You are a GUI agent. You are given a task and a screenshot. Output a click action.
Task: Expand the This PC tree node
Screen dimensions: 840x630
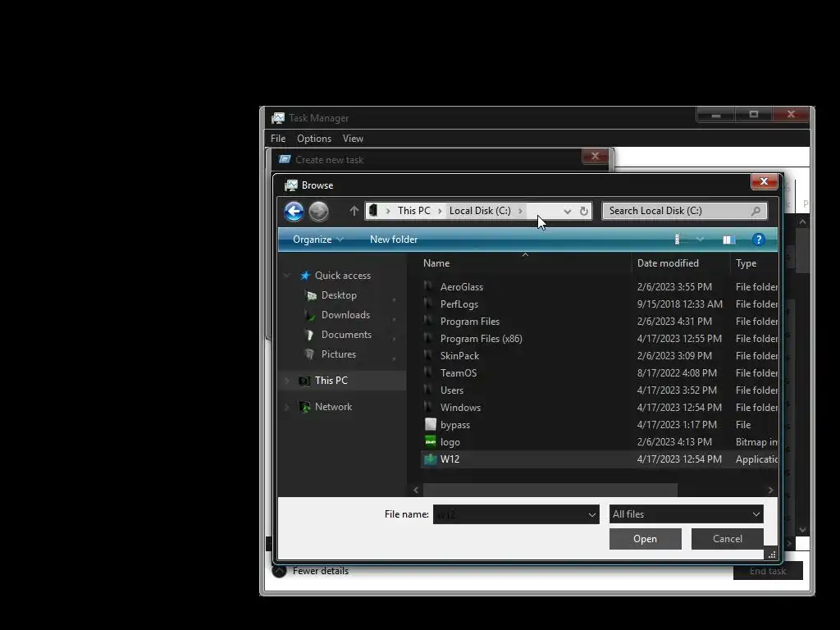coord(287,381)
